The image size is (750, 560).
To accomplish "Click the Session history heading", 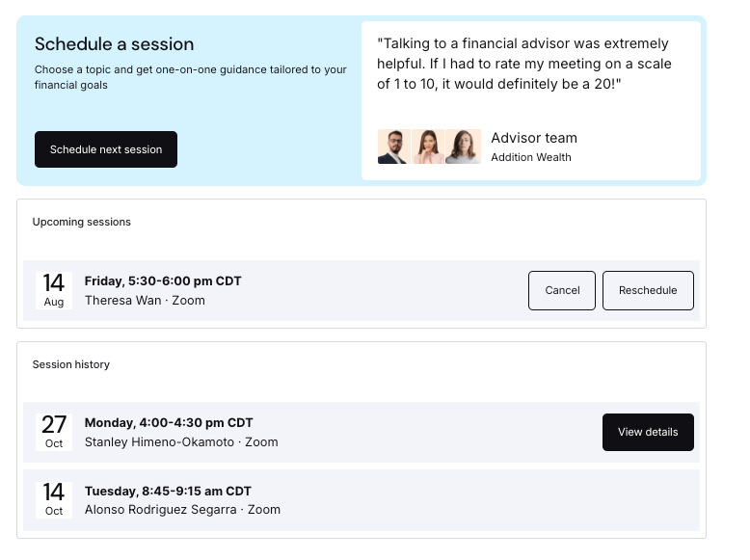I will pos(70,364).
